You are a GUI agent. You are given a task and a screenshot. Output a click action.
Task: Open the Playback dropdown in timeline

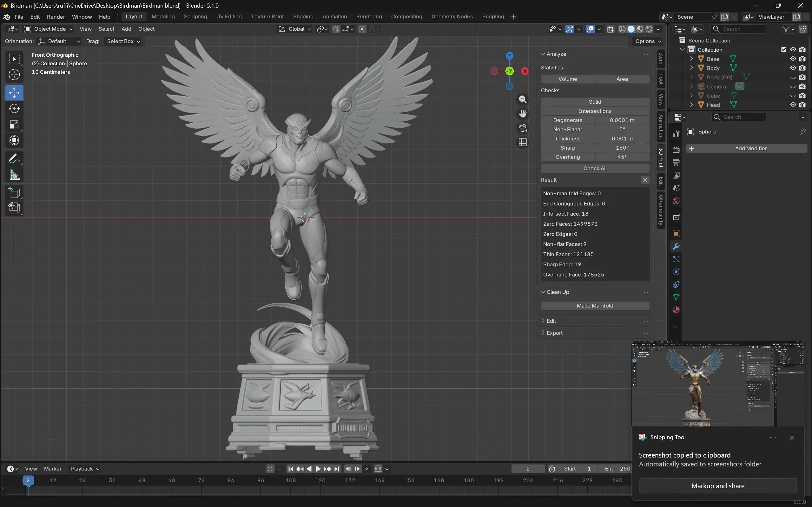[x=85, y=469]
